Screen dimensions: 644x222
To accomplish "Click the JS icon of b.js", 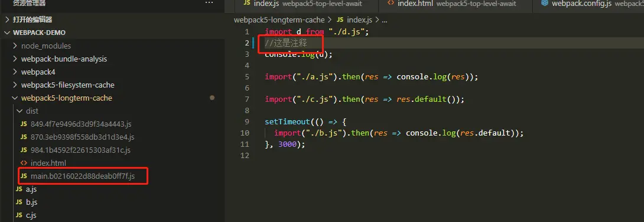I will coord(19,202).
